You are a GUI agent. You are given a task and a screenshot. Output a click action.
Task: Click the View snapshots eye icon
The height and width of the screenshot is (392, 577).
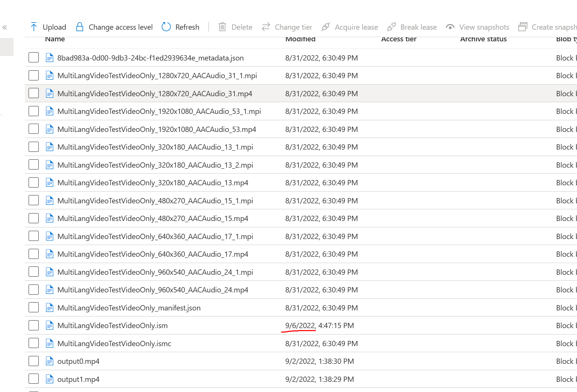(x=450, y=27)
